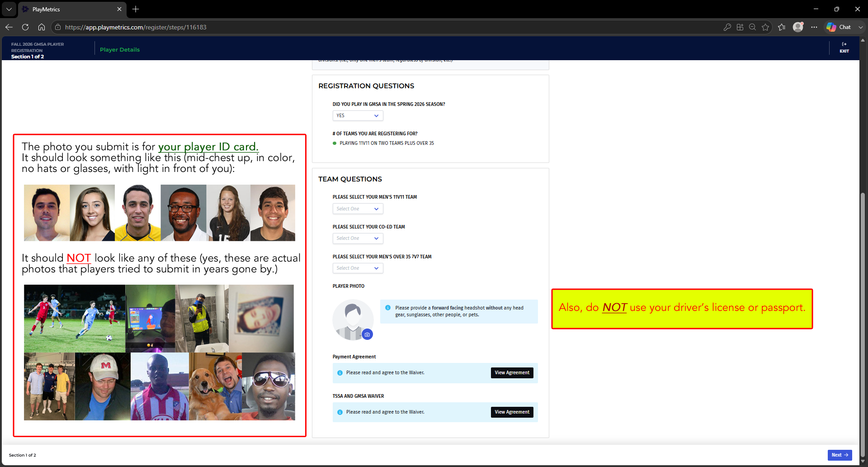Open Copilot Chat
This screenshot has width=868, height=467.
pos(839,27)
